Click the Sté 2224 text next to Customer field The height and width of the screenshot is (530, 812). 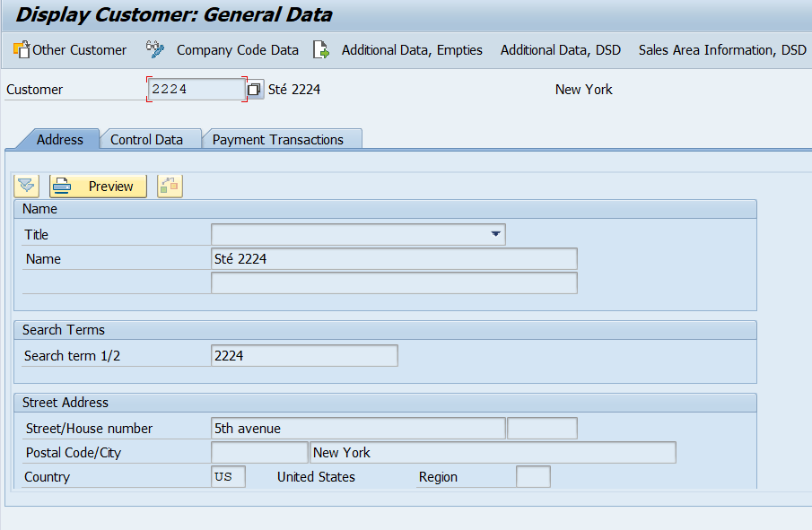294,90
